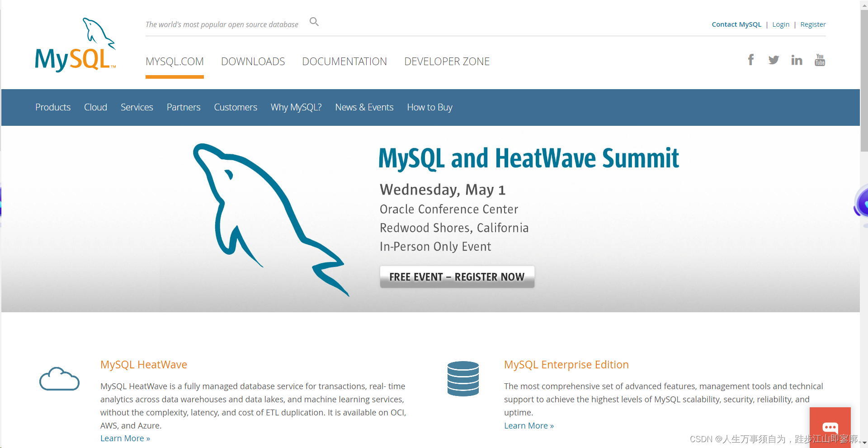Go to the DEVELOPER ZONE tab
The image size is (868, 448).
click(447, 62)
